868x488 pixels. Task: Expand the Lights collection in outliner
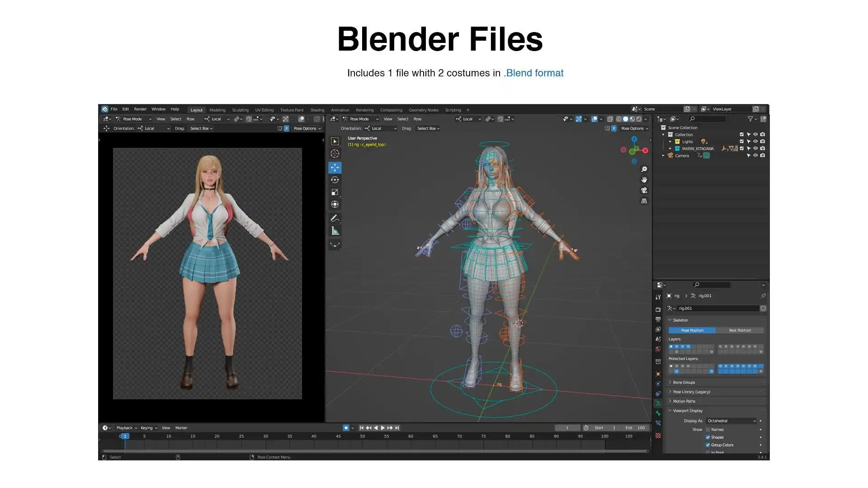(x=670, y=142)
